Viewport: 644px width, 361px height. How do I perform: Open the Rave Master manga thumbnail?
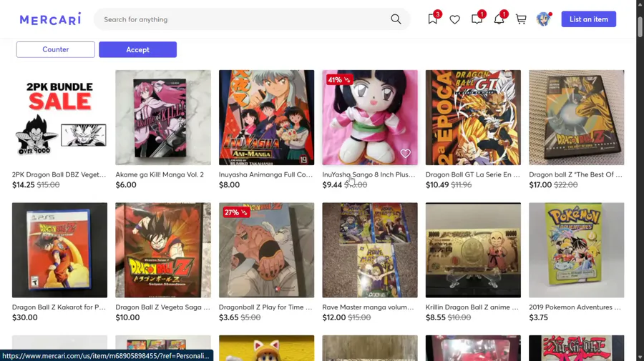[370, 249]
